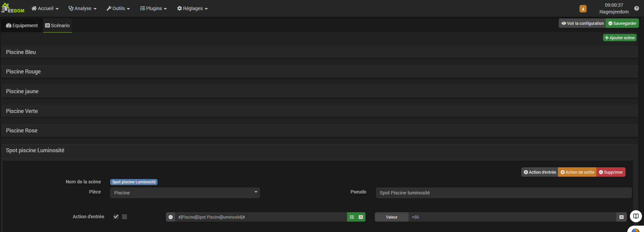This screenshot has width=644, height=232.
Task: Click the orange notification badge showing 4
Action: click(x=583, y=9)
